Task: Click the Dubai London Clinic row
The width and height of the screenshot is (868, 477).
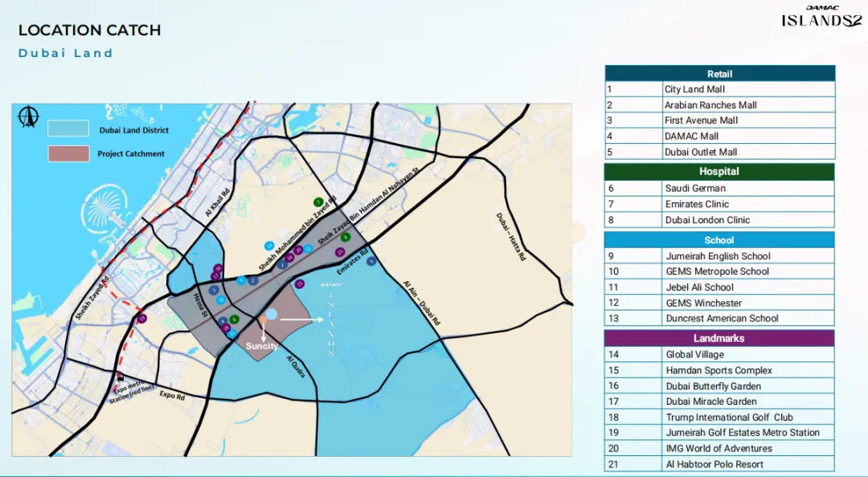Action: tap(719, 220)
